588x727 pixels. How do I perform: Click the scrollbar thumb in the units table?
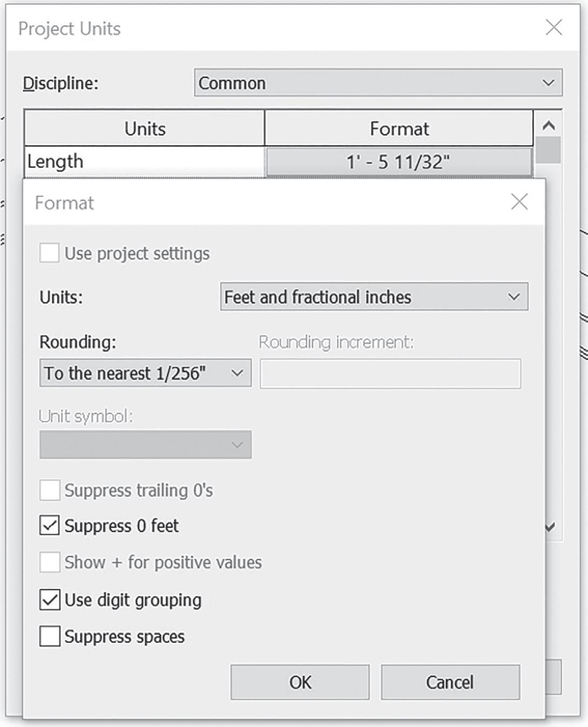pos(549,150)
